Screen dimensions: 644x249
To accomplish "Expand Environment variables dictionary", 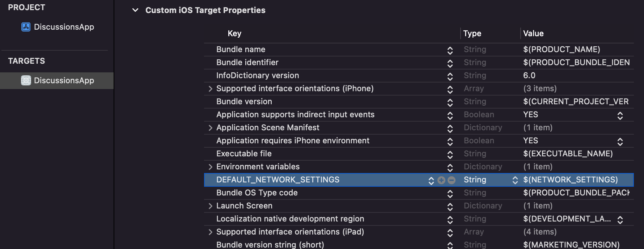I will coord(210,167).
